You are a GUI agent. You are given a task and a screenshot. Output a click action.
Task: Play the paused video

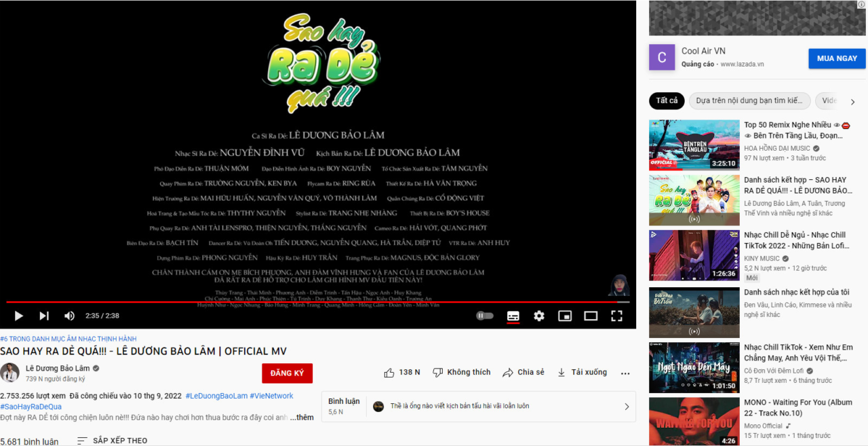point(18,316)
